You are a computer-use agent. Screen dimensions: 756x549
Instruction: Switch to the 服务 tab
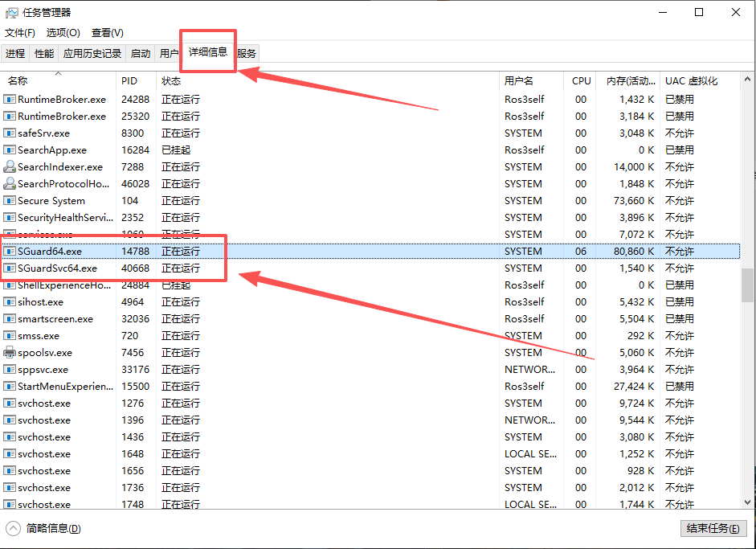coord(247,54)
